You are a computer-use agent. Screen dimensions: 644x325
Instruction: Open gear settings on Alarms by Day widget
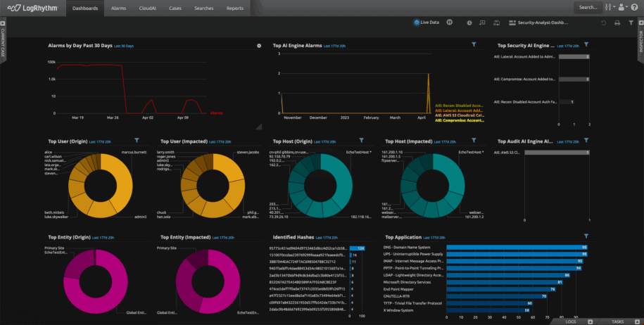pos(259,46)
